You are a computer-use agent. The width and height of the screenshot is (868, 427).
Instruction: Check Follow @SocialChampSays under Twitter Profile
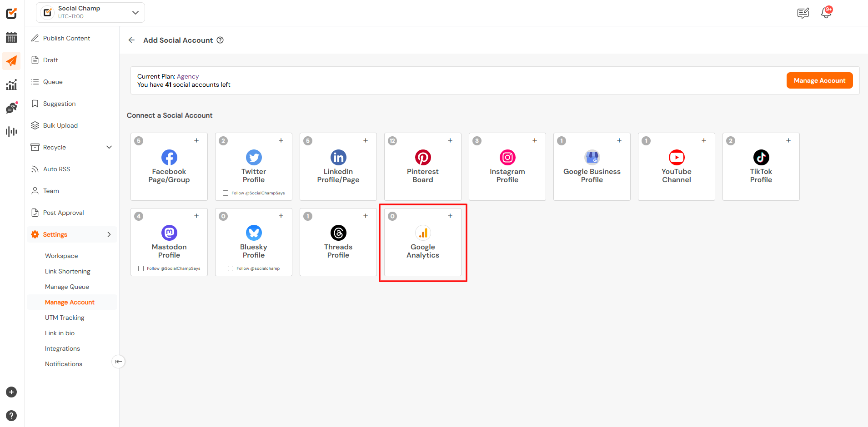click(x=226, y=193)
